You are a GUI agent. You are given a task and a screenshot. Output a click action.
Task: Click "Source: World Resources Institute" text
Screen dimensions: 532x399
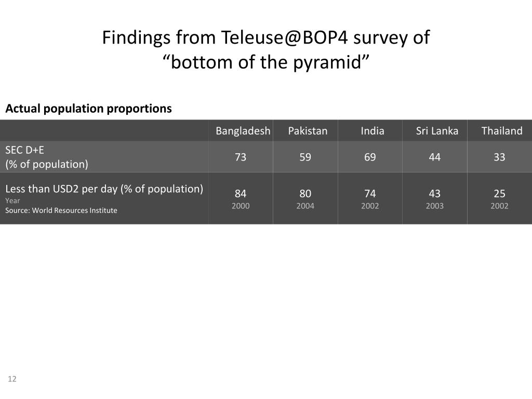pyautogui.click(x=61, y=210)
